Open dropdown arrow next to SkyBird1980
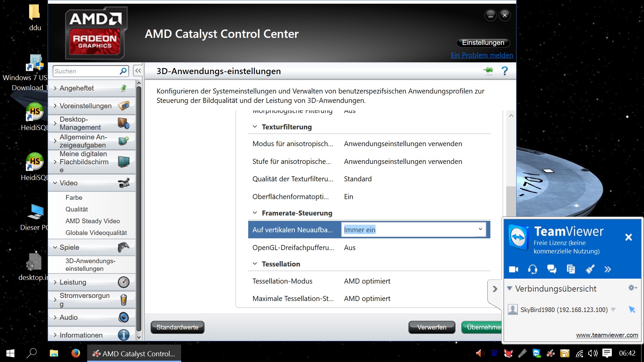The height and width of the screenshot is (362, 644). coord(613,310)
